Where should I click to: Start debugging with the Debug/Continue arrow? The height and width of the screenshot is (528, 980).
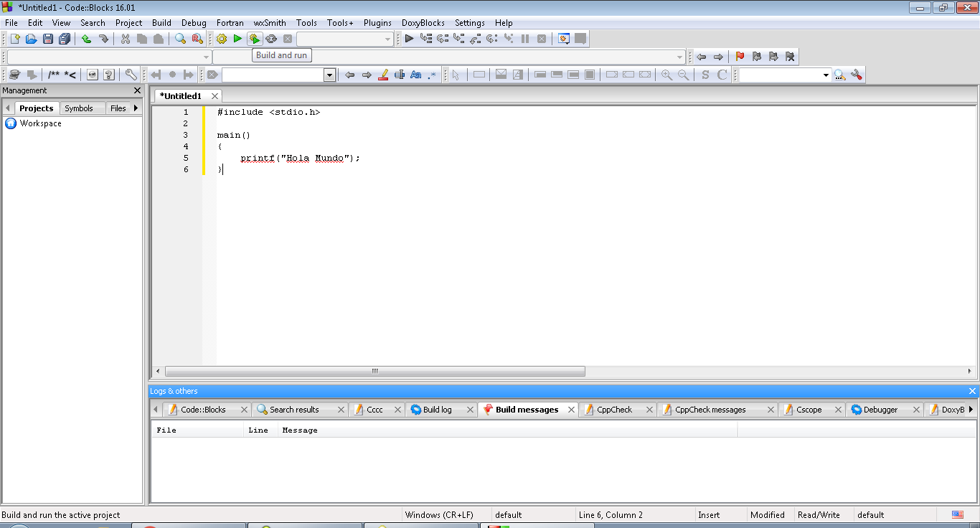(x=409, y=39)
